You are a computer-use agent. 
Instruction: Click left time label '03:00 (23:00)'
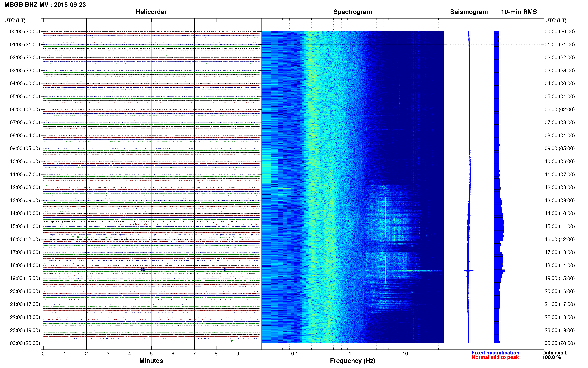coord(25,70)
